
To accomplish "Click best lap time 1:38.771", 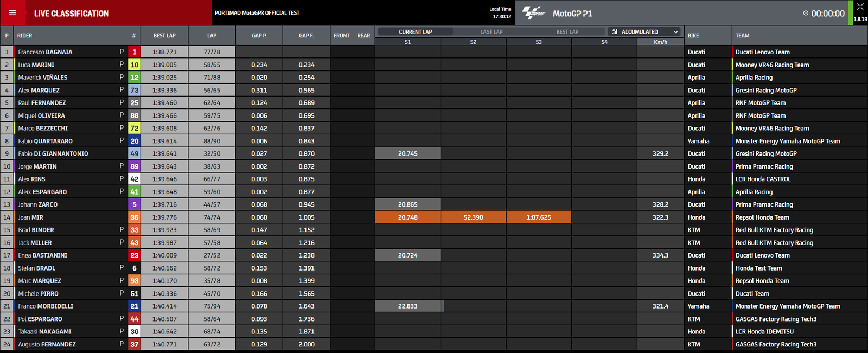I will coord(164,52).
